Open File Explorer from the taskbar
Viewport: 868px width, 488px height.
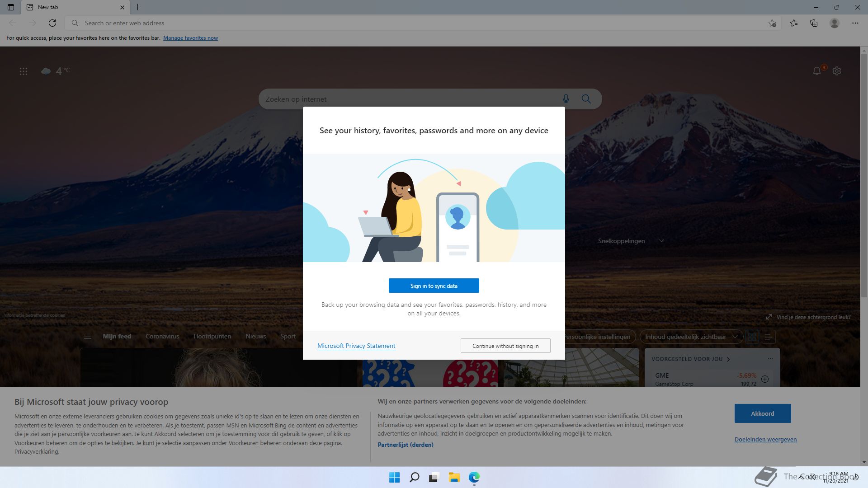454,477
